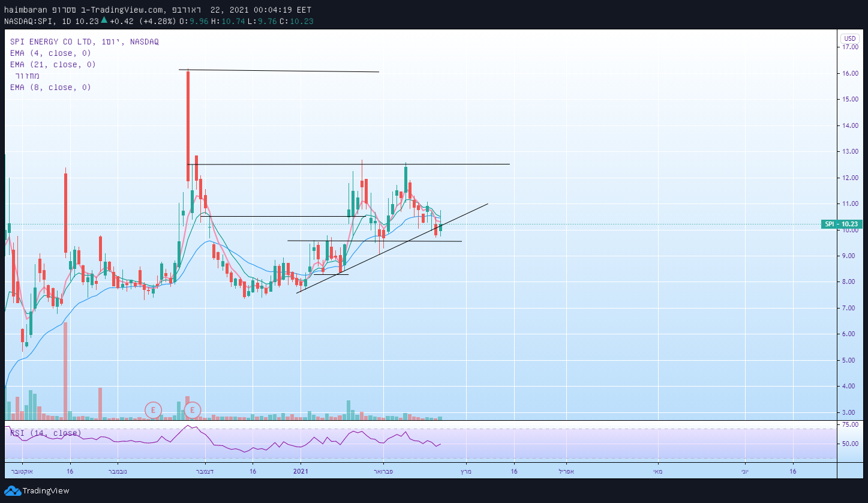Select the SPI ENERGY CO LTD chart title
This screenshot has height=503, width=868.
click(x=84, y=42)
